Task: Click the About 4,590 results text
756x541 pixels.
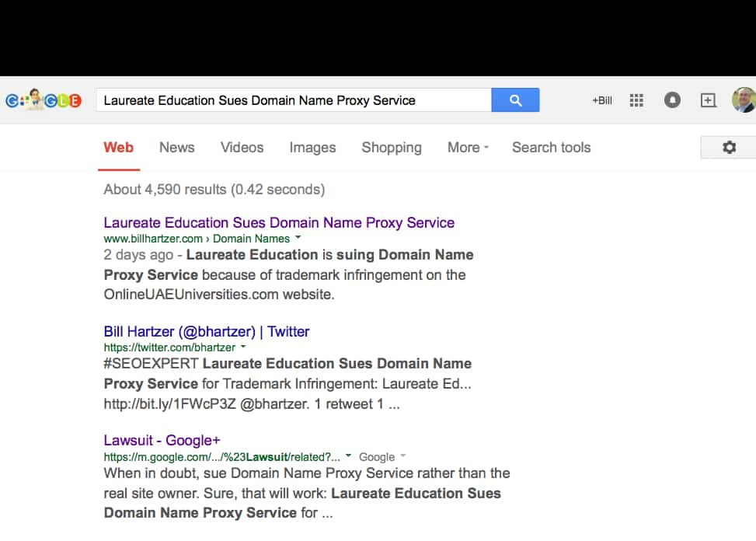Action: 214,189
